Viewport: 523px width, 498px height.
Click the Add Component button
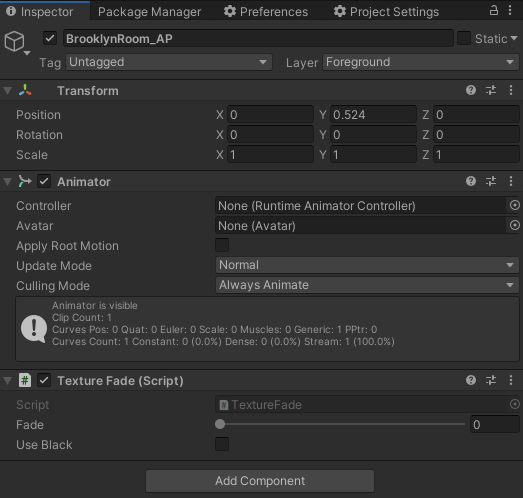point(260,481)
